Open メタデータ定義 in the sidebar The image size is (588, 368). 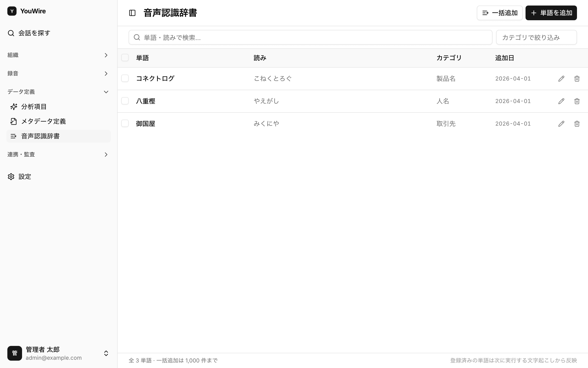pyautogui.click(x=58, y=121)
